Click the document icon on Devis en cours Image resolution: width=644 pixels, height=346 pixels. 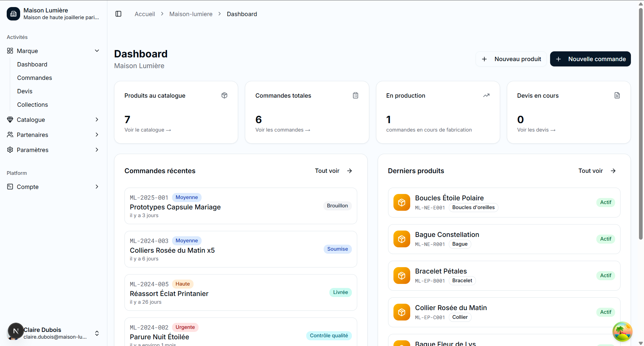pos(617,95)
